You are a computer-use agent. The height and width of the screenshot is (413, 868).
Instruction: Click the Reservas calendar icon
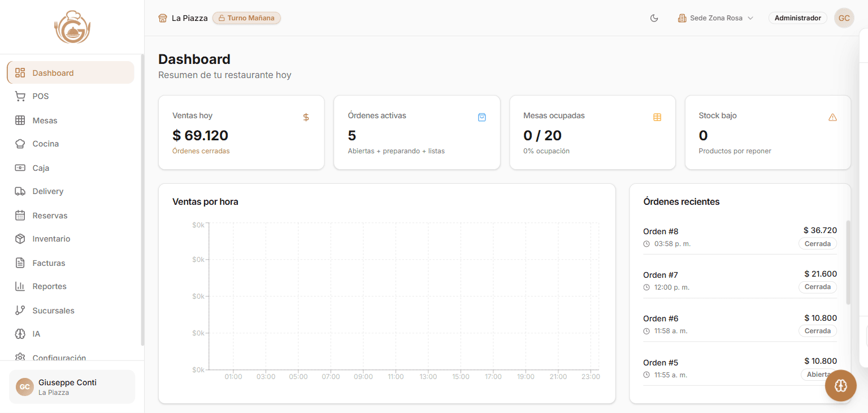click(20, 216)
